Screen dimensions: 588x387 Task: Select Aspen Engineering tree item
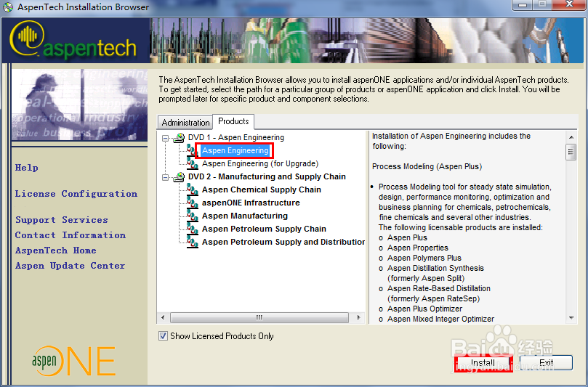point(235,150)
